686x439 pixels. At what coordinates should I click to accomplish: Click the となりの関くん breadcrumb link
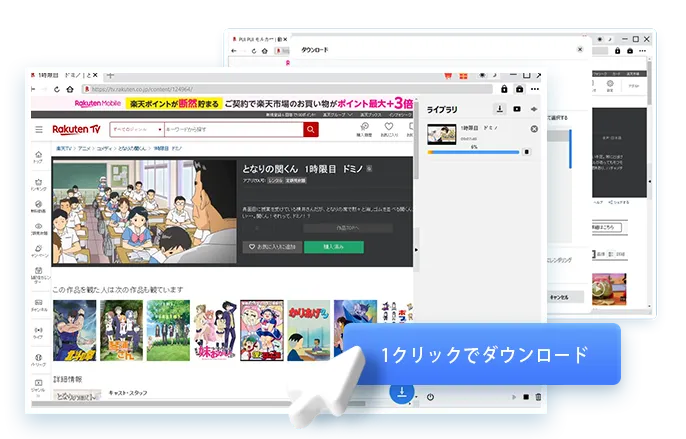point(132,148)
